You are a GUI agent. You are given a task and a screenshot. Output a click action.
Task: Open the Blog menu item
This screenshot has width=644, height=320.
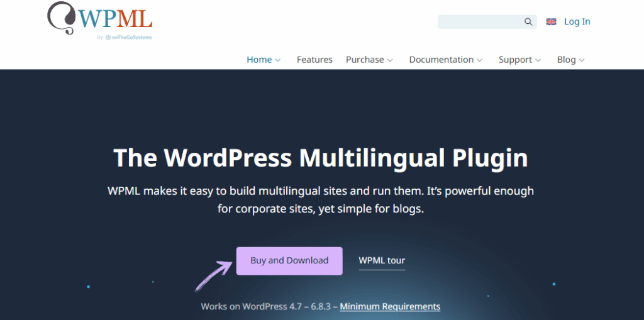[567, 60]
